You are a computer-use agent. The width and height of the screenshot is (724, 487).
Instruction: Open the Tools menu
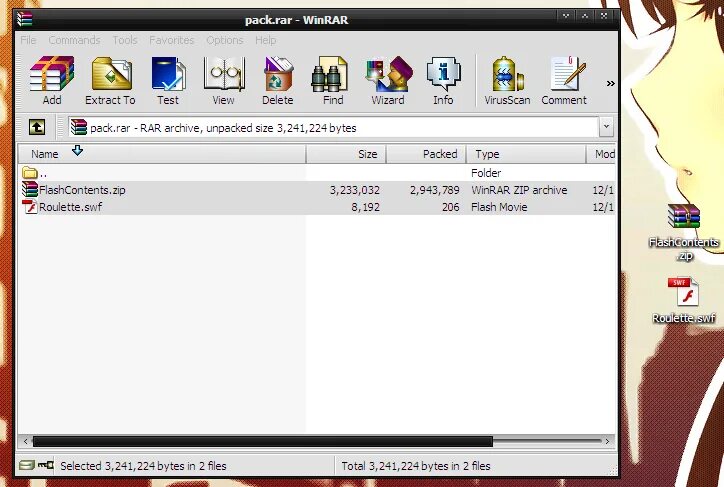click(125, 40)
